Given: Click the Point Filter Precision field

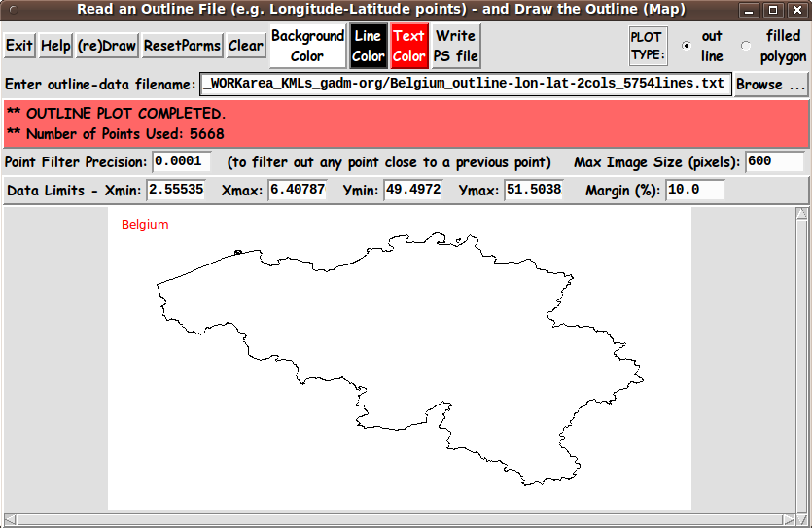Looking at the screenshot, I should tap(182, 161).
